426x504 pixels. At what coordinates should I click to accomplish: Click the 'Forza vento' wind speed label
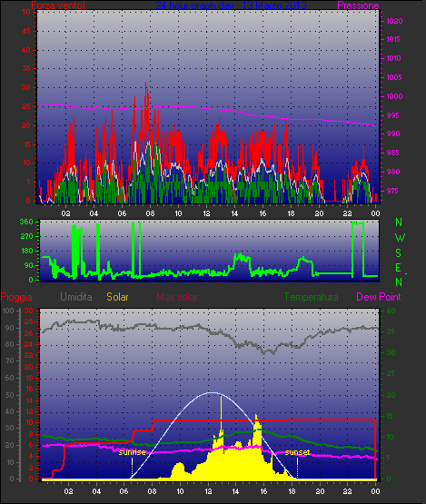coord(58,5)
